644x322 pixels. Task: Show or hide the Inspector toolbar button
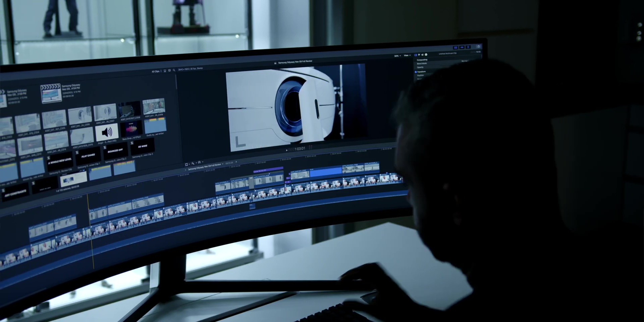468,47
